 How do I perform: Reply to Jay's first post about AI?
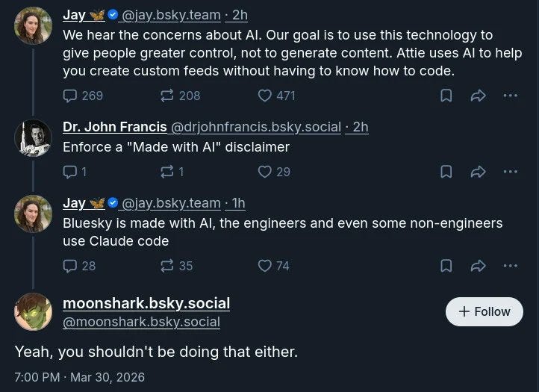[x=70, y=96]
